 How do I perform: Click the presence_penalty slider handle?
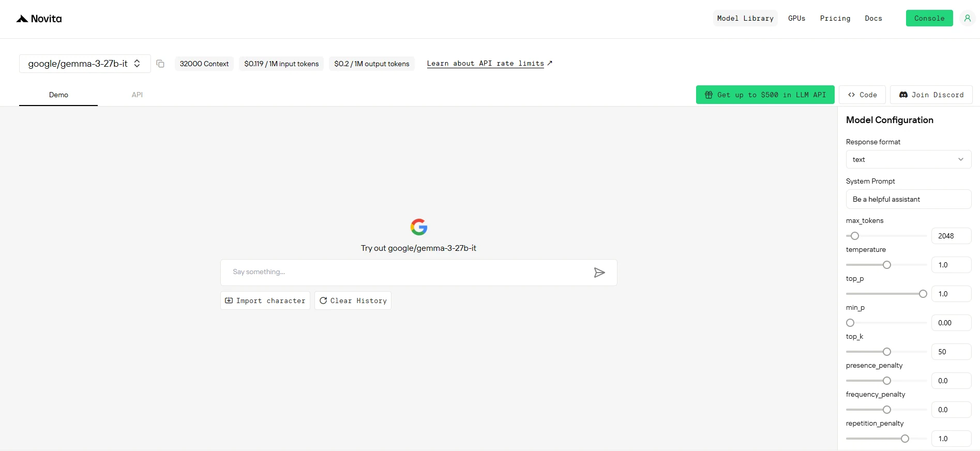point(887,381)
